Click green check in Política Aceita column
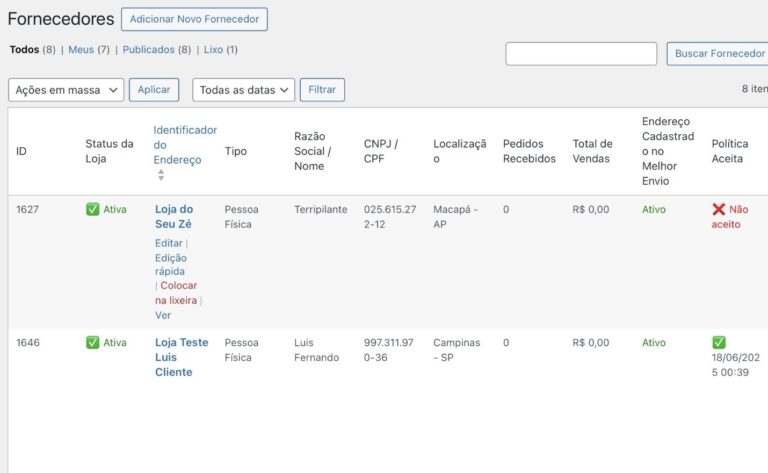 click(x=718, y=343)
